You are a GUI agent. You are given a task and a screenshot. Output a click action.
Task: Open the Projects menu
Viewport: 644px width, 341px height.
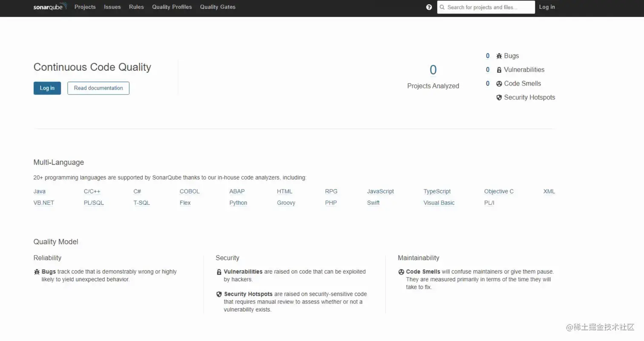point(85,7)
